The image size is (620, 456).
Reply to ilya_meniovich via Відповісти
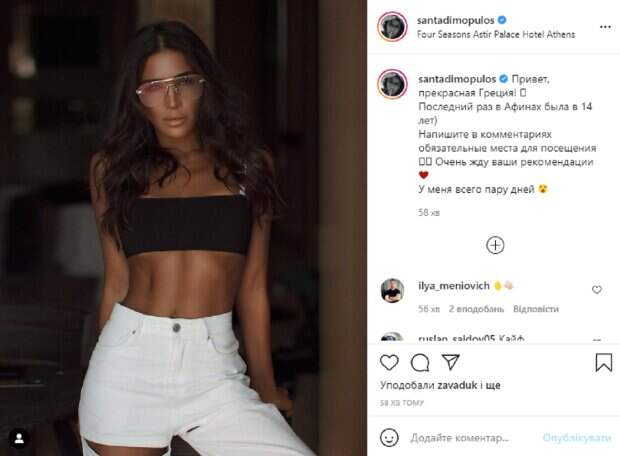click(536, 308)
